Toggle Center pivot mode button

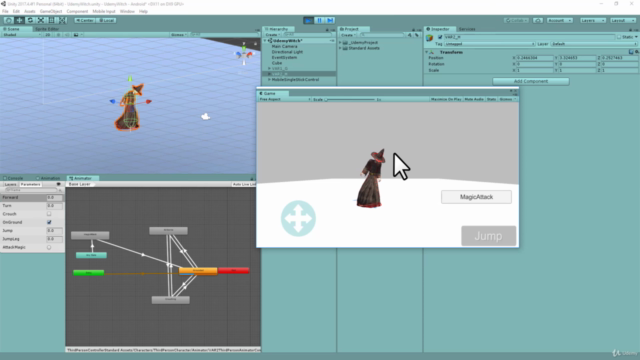click(84, 20)
